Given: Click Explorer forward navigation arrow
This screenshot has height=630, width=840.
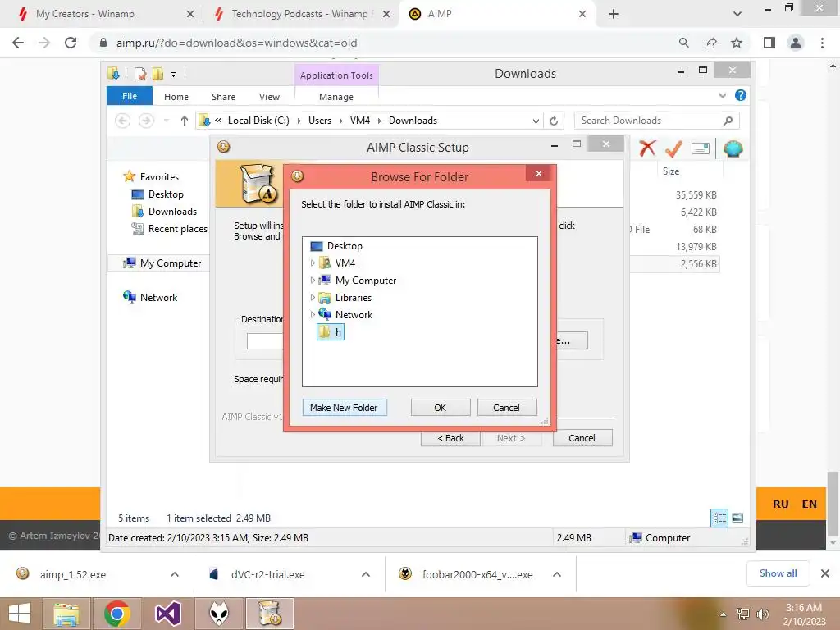Looking at the screenshot, I should (x=146, y=121).
